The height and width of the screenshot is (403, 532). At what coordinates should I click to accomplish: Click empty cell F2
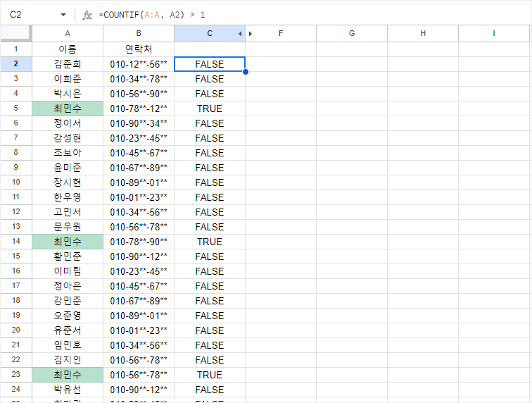click(281, 64)
